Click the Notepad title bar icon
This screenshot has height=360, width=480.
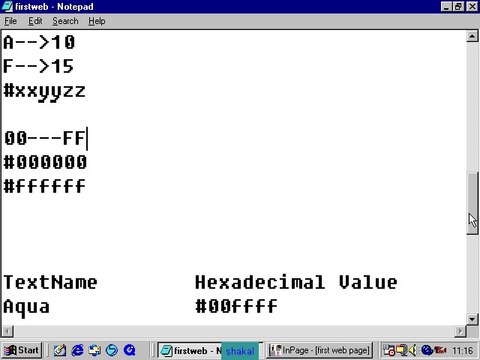7,6
